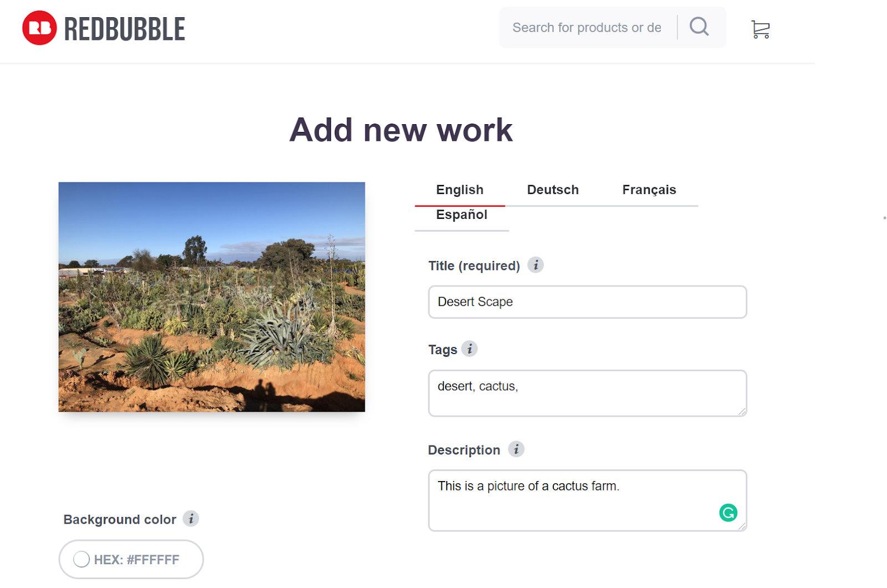Click the white background color swatch
Screen dimensions: 887x588
tap(82, 559)
